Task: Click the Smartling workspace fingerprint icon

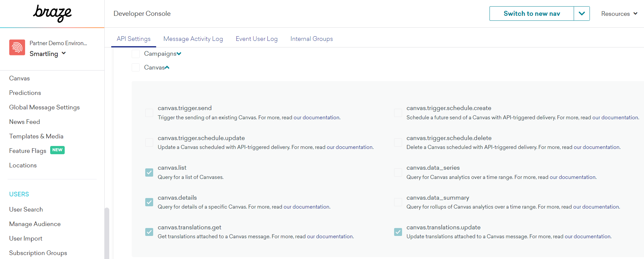Action: (17, 47)
